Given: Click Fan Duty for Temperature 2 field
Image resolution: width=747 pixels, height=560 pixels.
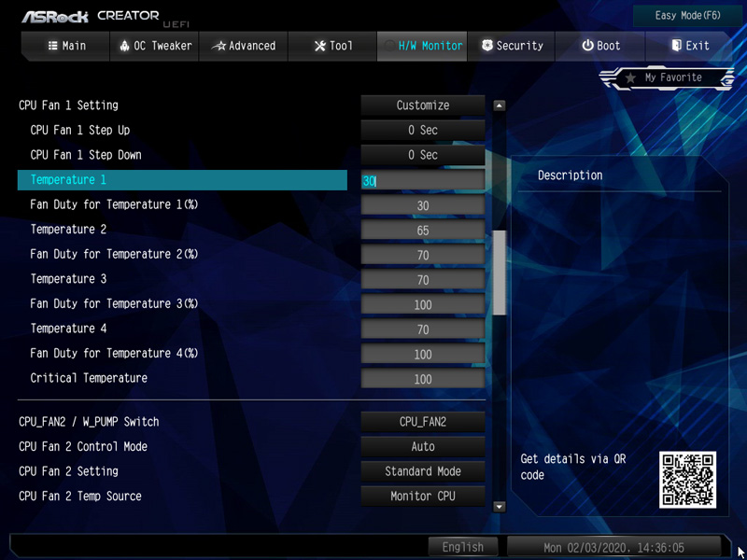Looking at the screenshot, I should [x=423, y=255].
